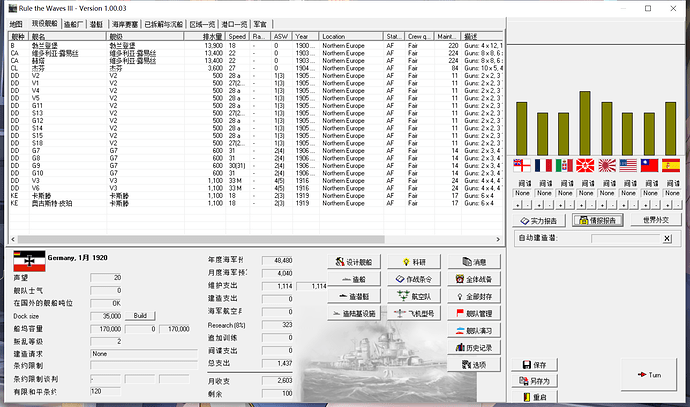Viewport: 690px width, 407px height.
Task: Click the tallest olive bar in nation strength chart
Action: click(585, 123)
